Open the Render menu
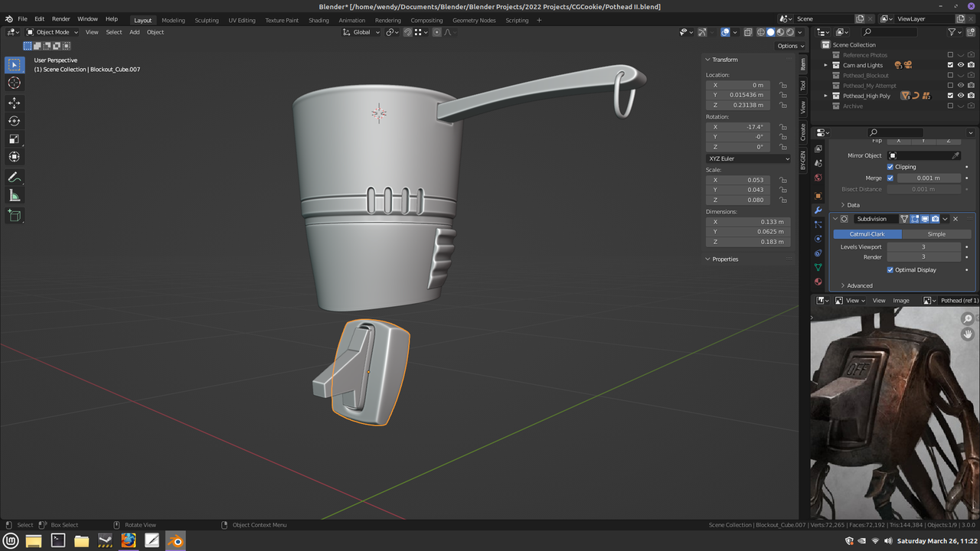 [x=61, y=18]
